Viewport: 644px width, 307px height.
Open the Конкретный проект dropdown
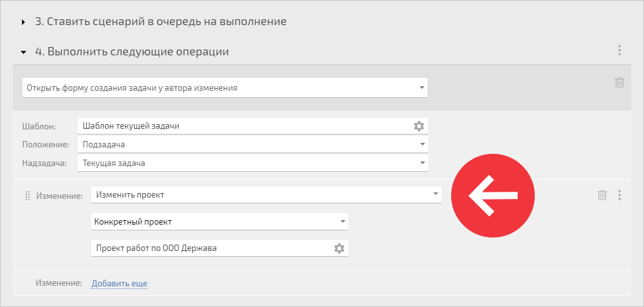[x=220, y=222]
